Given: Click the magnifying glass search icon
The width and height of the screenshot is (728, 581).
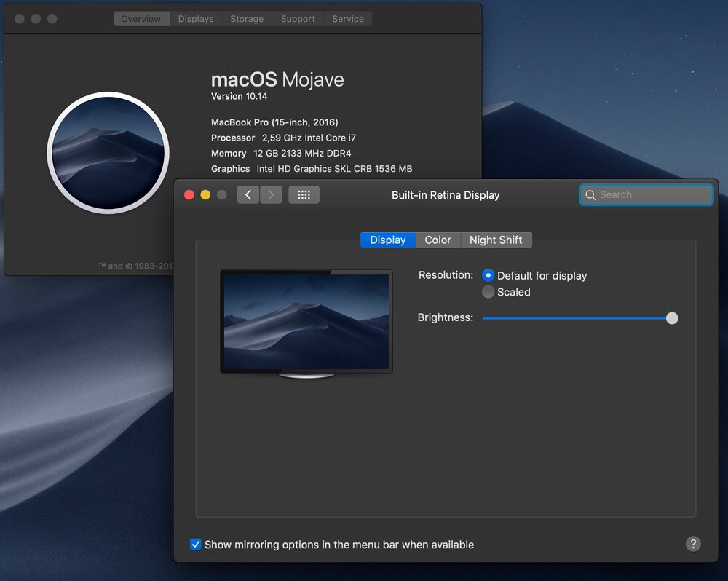Looking at the screenshot, I should [590, 195].
